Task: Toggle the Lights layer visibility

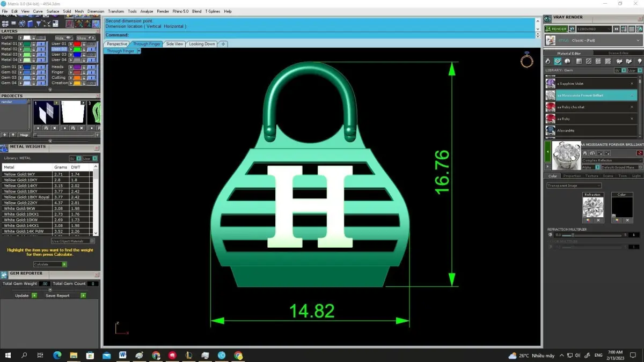Action: click(41, 38)
